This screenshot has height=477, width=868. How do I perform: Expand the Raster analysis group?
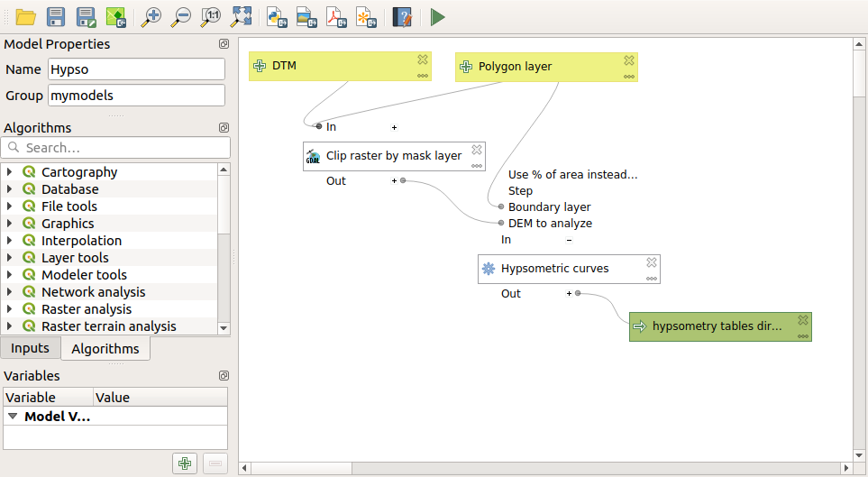click(x=10, y=309)
